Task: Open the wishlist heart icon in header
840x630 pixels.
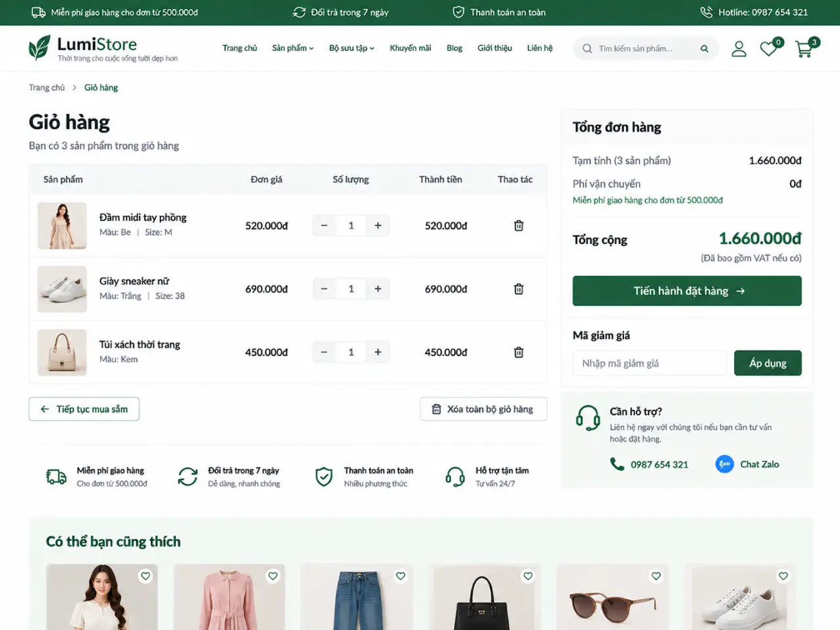Action: click(769, 49)
